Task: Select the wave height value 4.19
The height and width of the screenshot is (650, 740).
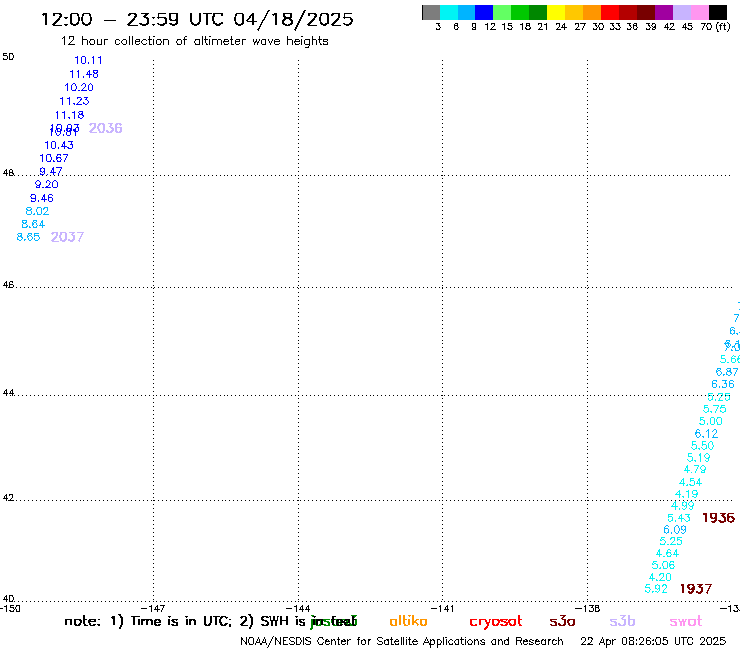Action: (687, 494)
